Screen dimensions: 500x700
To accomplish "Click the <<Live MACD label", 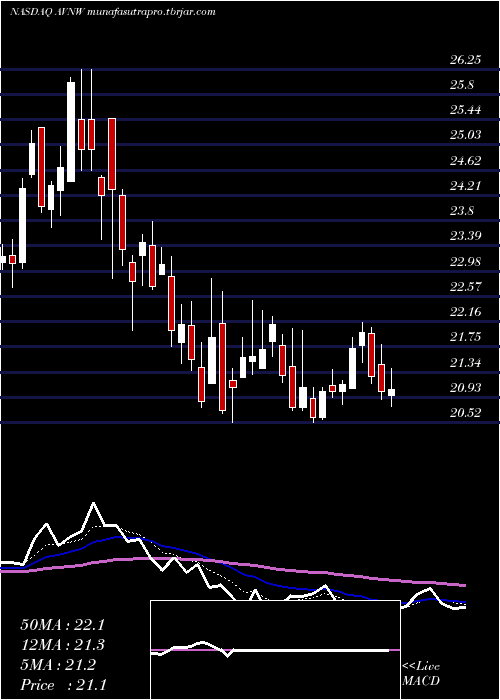I will click(421, 674).
